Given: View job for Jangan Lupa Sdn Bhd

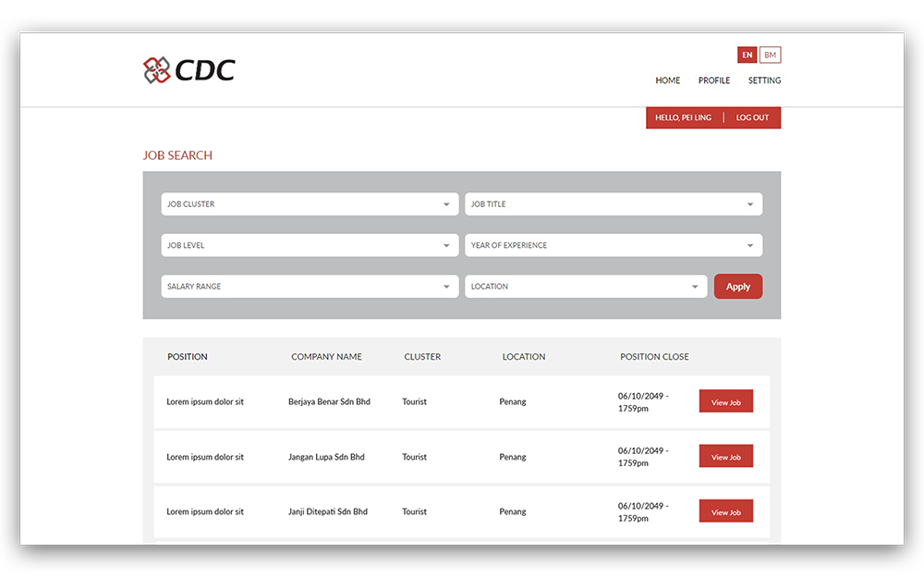Looking at the screenshot, I should (x=725, y=457).
